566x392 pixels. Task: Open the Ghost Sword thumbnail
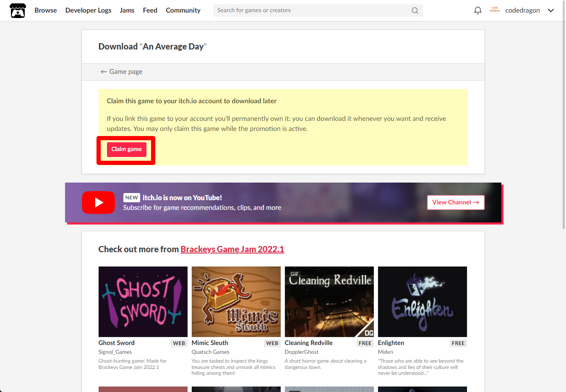click(x=143, y=302)
